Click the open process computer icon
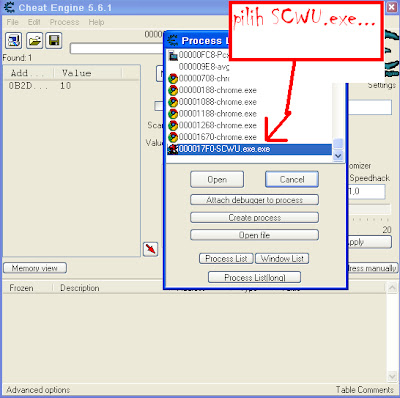400x398 pixels. point(14,41)
